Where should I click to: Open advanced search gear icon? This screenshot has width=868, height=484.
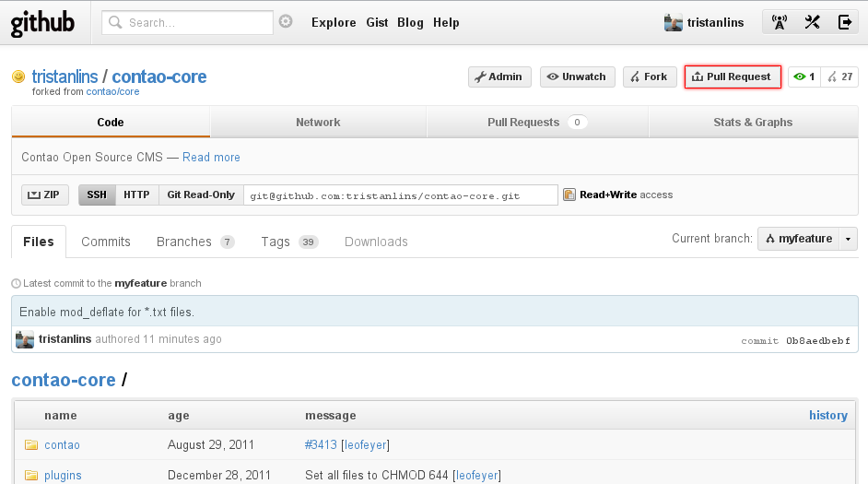pyautogui.click(x=286, y=22)
